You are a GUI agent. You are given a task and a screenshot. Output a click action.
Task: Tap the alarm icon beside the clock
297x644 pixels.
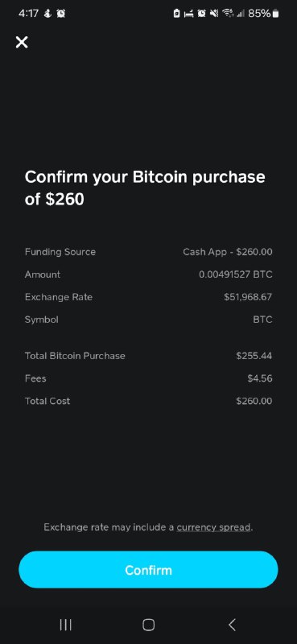tap(61, 14)
